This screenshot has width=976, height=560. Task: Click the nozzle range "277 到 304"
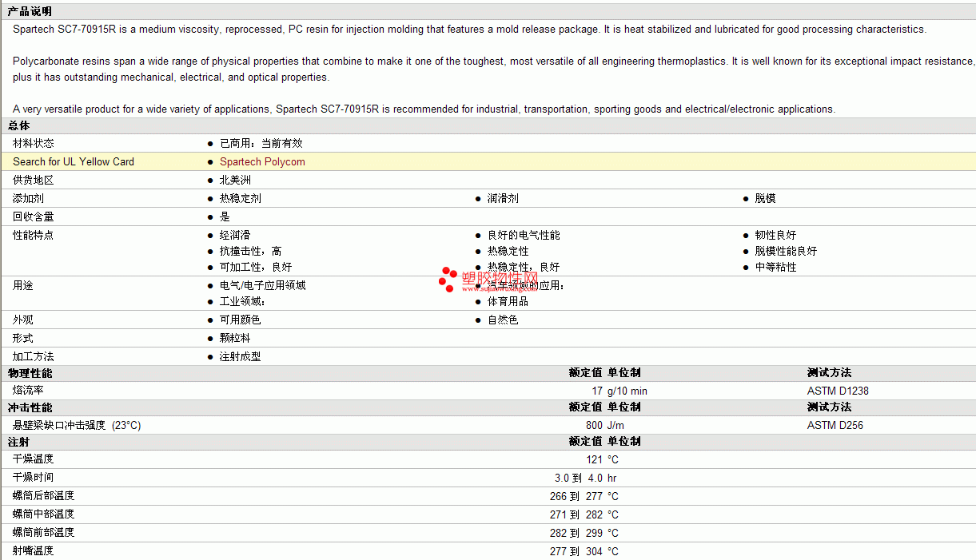tap(576, 551)
